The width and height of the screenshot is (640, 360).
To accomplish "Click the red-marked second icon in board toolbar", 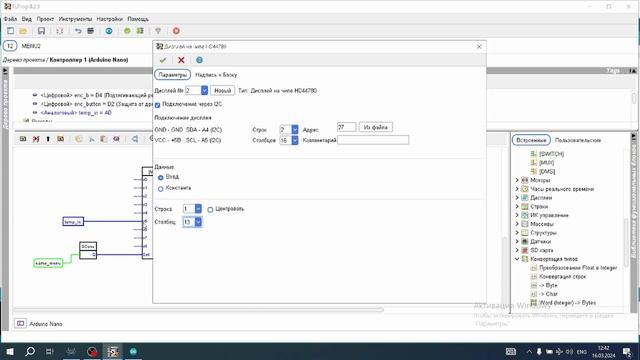I will (x=36, y=139).
